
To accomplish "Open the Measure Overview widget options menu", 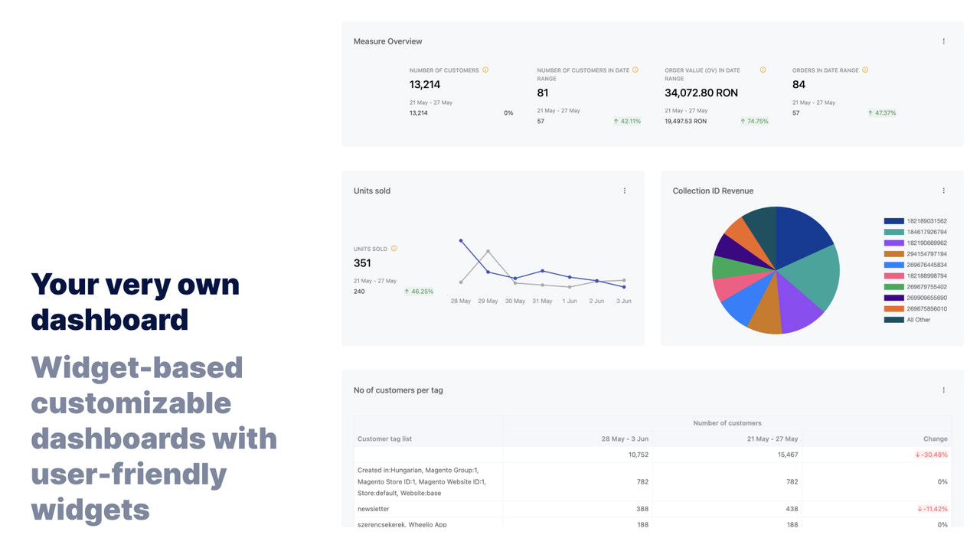I will (x=944, y=41).
